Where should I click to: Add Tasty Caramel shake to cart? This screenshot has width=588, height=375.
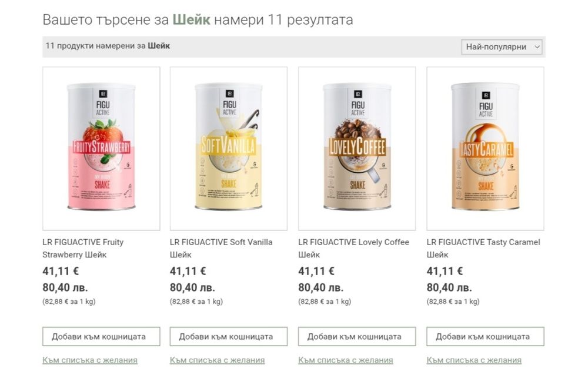coord(485,336)
